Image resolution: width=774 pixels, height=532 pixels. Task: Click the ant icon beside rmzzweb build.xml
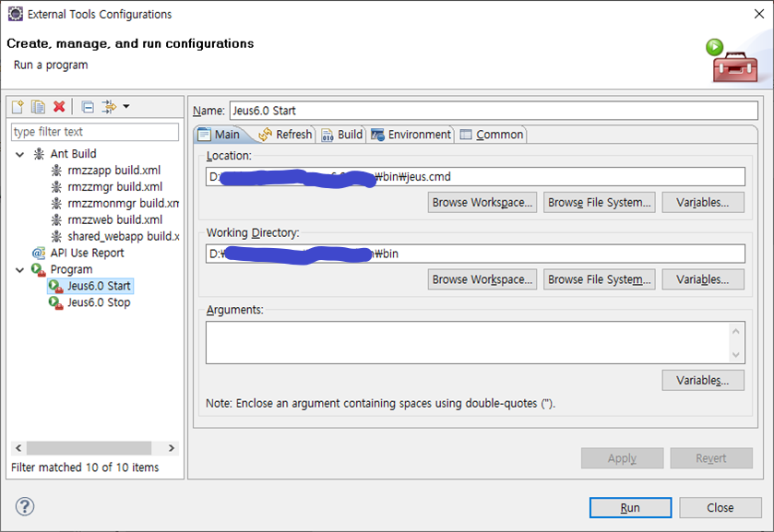[x=56, y=220]
